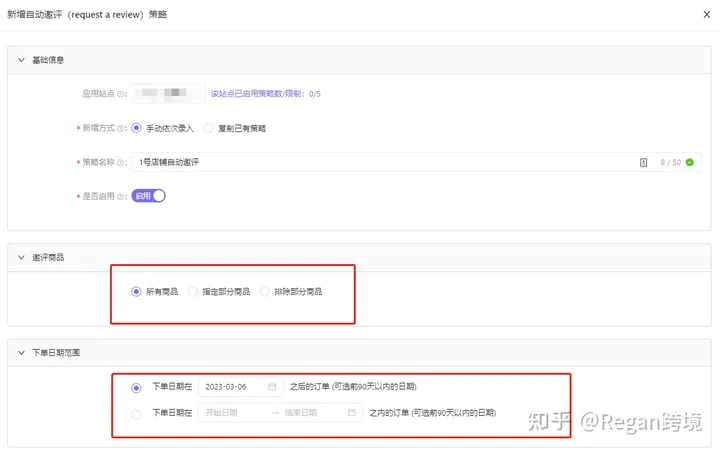The height and width of the screenshot is (453, 720).
Task: Select the 排除部分商品 radio option
Action: (264, 291)
